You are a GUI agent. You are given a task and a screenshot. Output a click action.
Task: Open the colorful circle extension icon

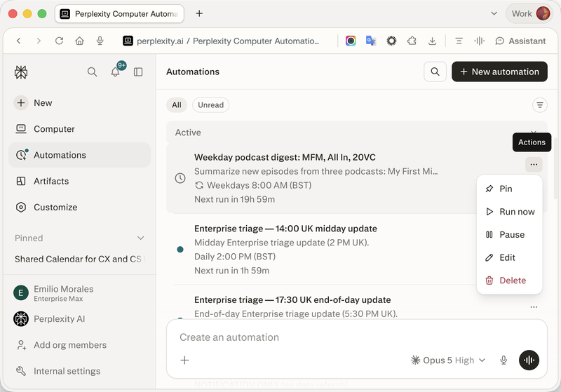[x=351, y=41]
